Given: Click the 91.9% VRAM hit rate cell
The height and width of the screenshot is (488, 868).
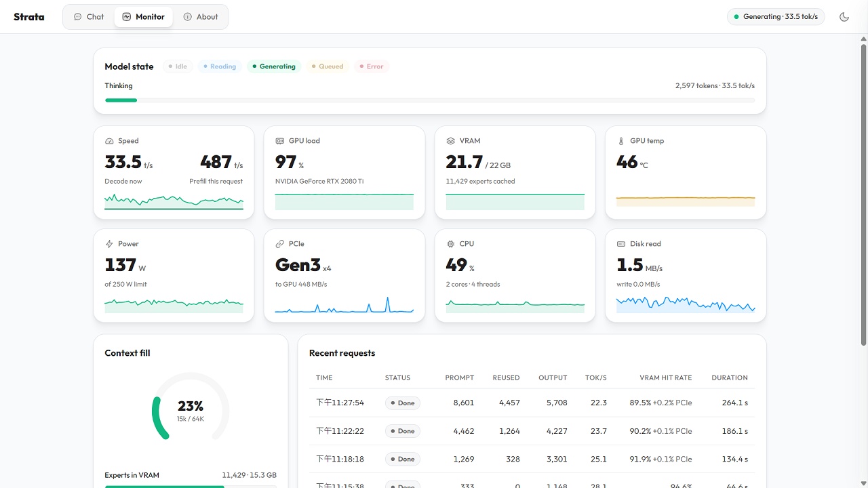Looking at the screenshot, I should (x=660, y=459).
